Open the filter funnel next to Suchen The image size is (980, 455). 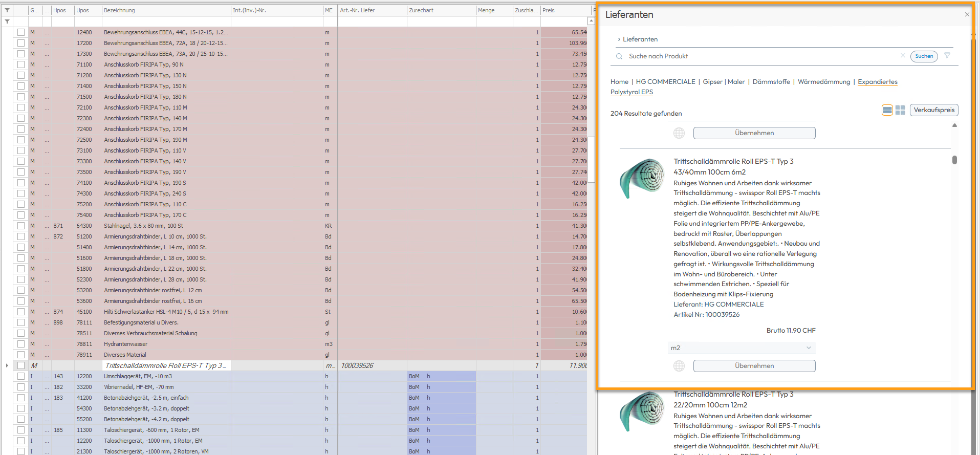point(947,56)
